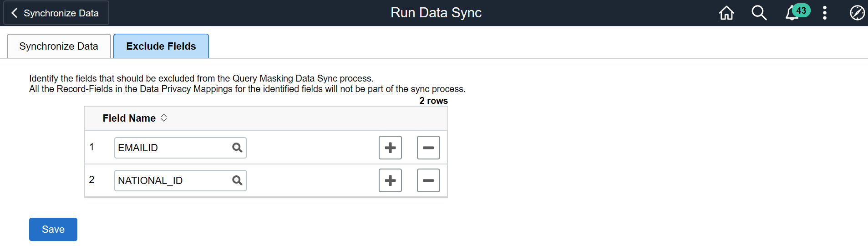Open the Actions three-dot menu
This screenshot has height=246, width=868.
pyautogui.click(x=825, y=13)
